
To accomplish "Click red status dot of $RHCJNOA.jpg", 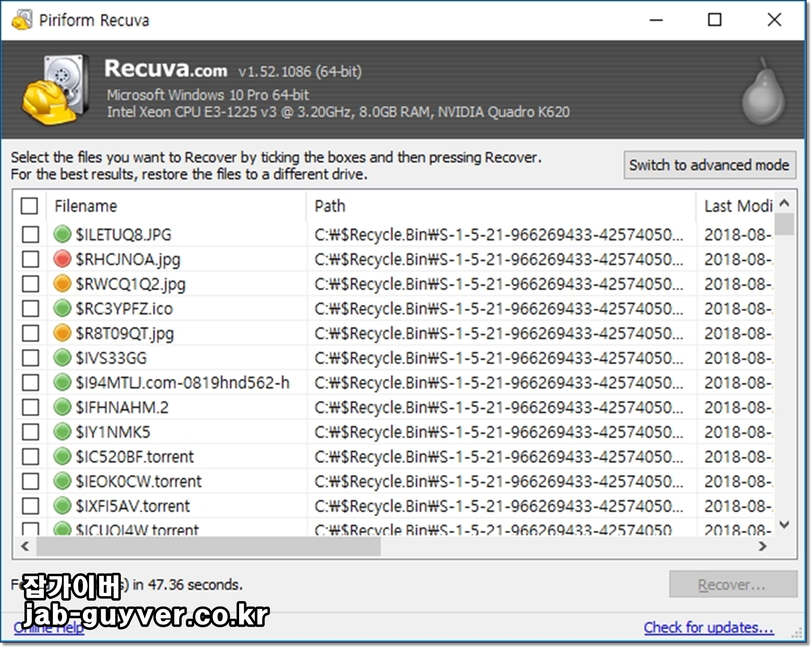I will pos(62,259).
